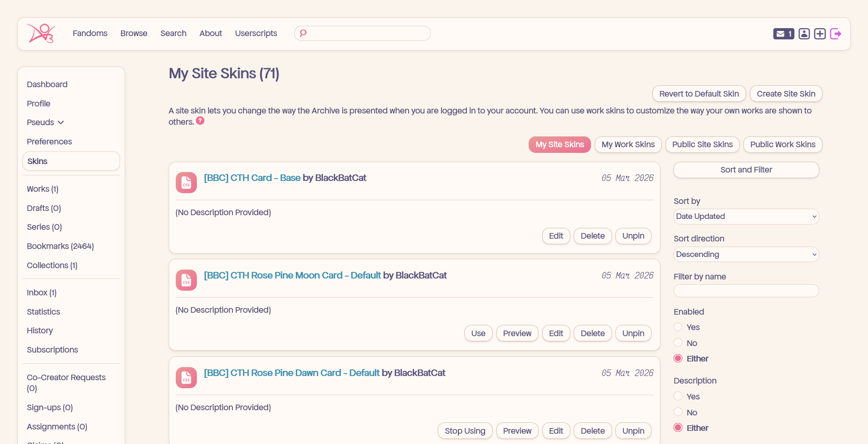Image resolution: width=868 pixels, height=444 pixels.
Task: Click the log out arrow icon
Action: 836,34
